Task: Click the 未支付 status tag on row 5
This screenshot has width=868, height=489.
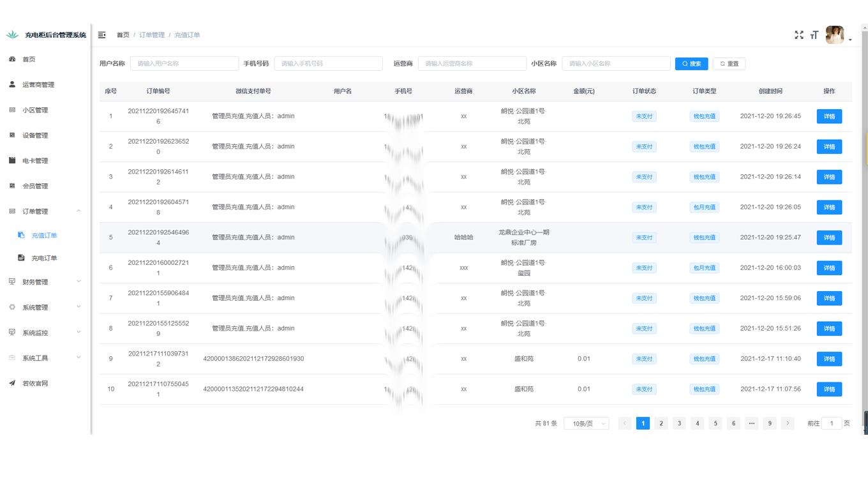Action: pos(643,237)
